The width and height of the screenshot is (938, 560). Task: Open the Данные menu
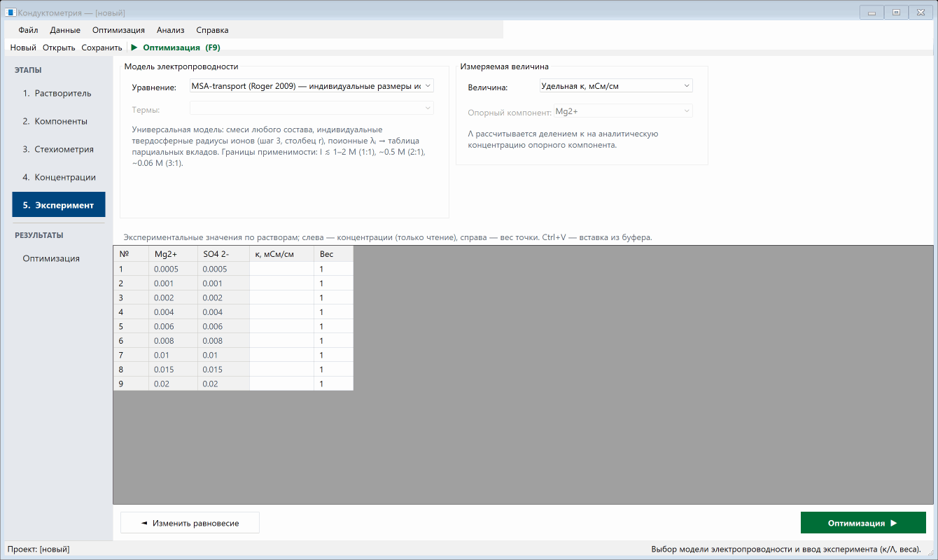65,30
